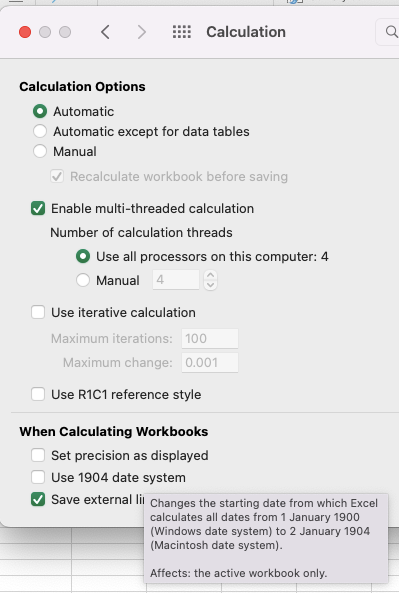Viewport: 399px width, 593px height.
Task: Go forward with the right chevron arrow
Action: [141, 32]
